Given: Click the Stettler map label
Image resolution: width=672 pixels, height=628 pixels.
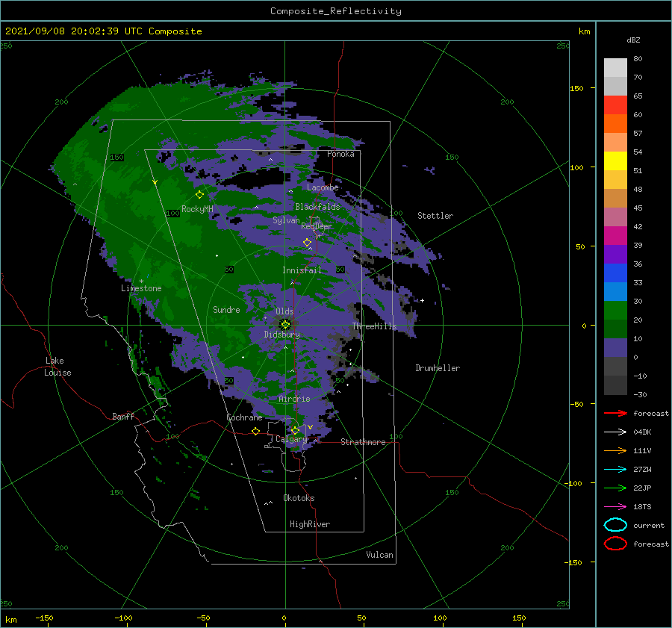Looking at the screenshot, I should 435,216.
